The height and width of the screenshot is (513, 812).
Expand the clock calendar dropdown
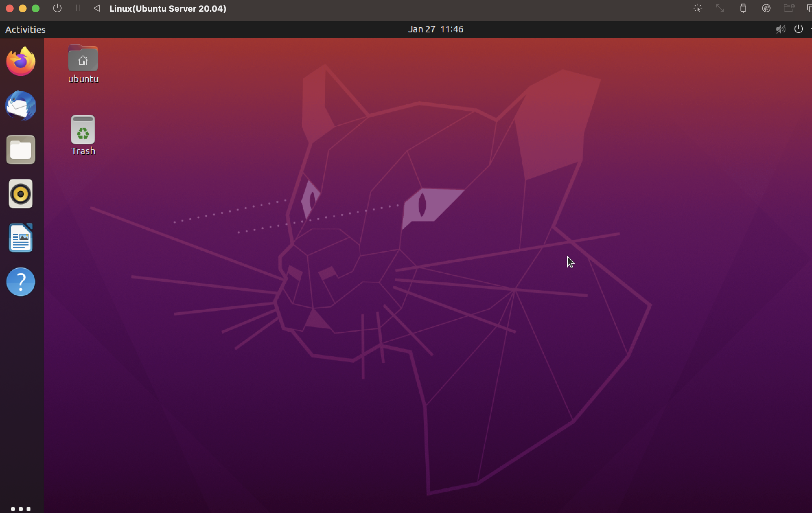coord(435,29)
